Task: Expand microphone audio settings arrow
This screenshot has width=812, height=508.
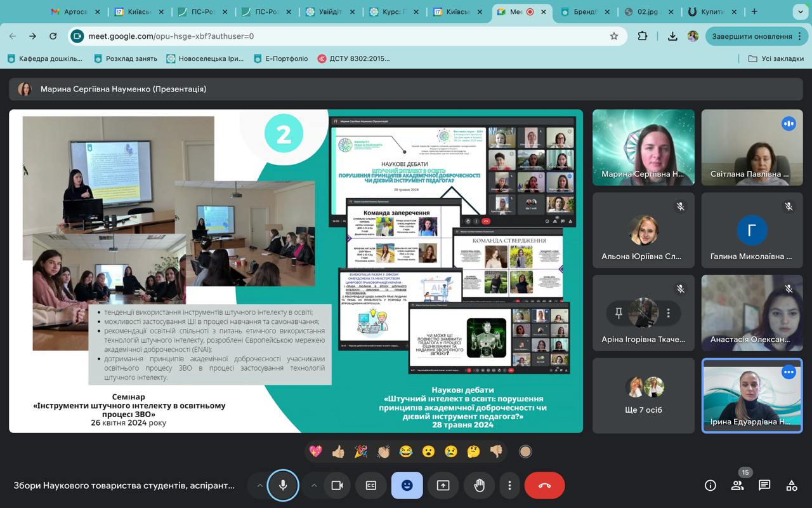Action: pos(259,485)
